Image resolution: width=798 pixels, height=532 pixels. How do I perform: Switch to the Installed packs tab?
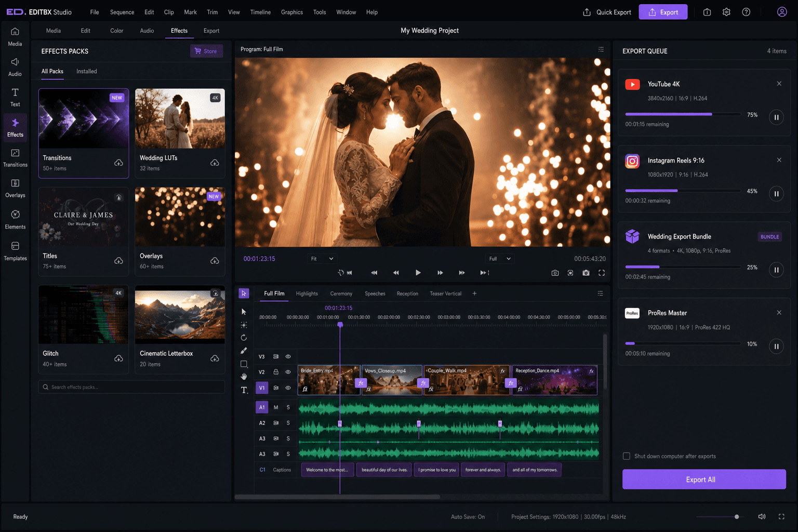[x=87, y=71]
